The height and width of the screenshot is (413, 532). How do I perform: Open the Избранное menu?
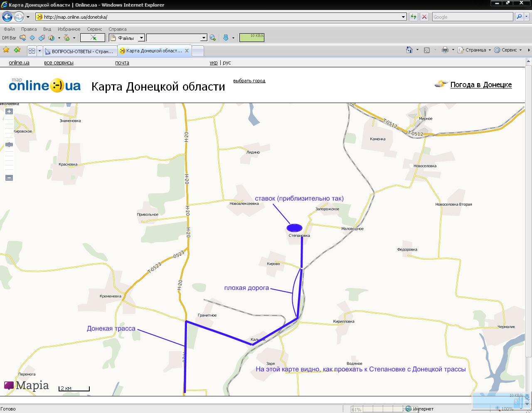(x=69, y=29)
